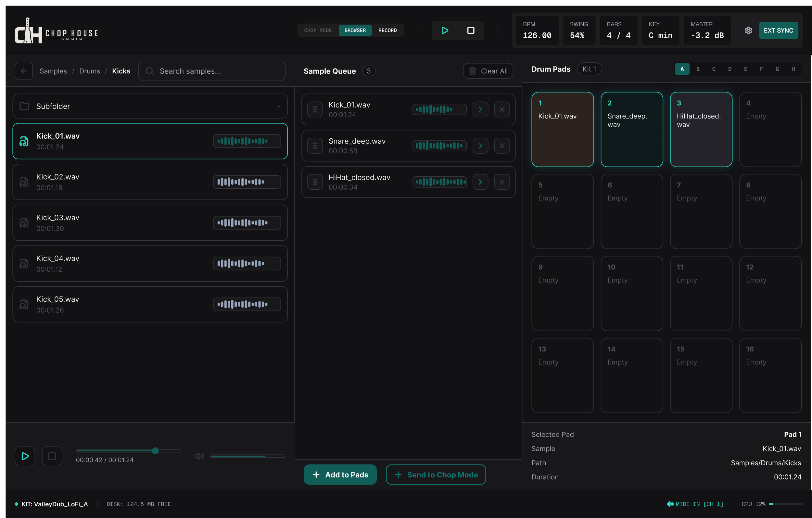The height and width of the screenshot is (518, 812).
Task: Switch to BROWSER tab
Action: pos(355,30)
